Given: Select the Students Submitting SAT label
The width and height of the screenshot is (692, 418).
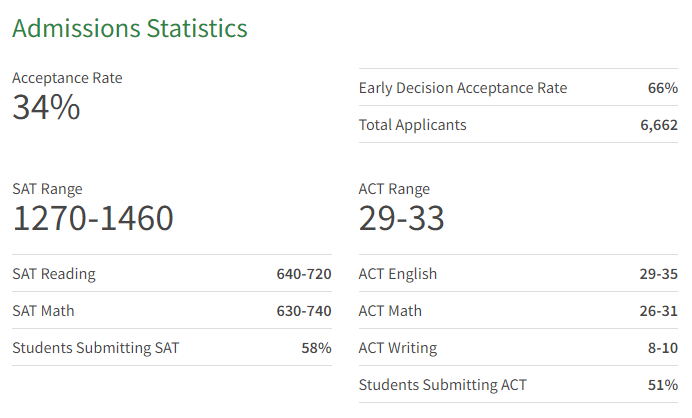Looking at the screenshot, I should pos(96,348).
